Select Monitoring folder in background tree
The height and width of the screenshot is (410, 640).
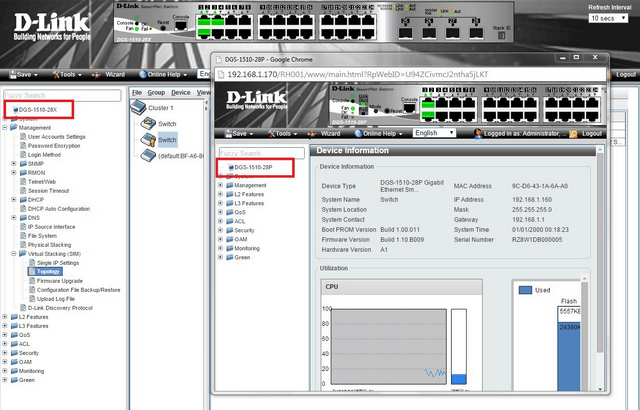(31, 371)
